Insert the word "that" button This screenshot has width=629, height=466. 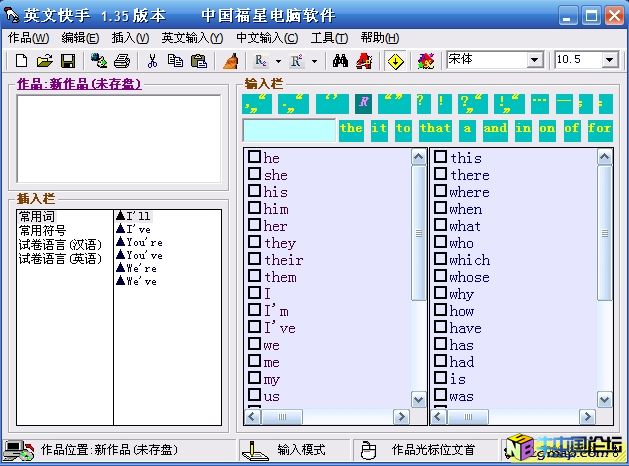[x=436, y=131]
